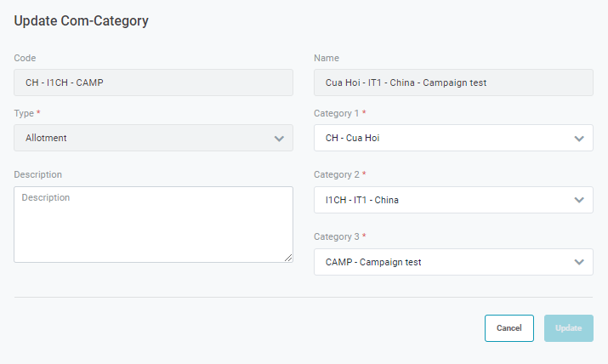Viewport: 608px width, 364px height.
Task: Click the Code field 'CH - I1CH - CAMP'
Action: [x=153, y=82]
